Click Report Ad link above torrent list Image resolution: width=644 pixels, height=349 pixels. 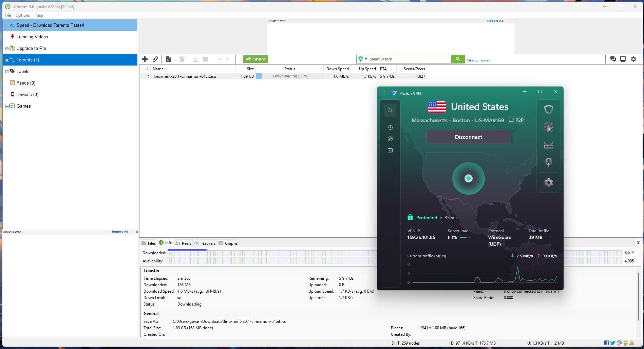click(x=495, y=21)
